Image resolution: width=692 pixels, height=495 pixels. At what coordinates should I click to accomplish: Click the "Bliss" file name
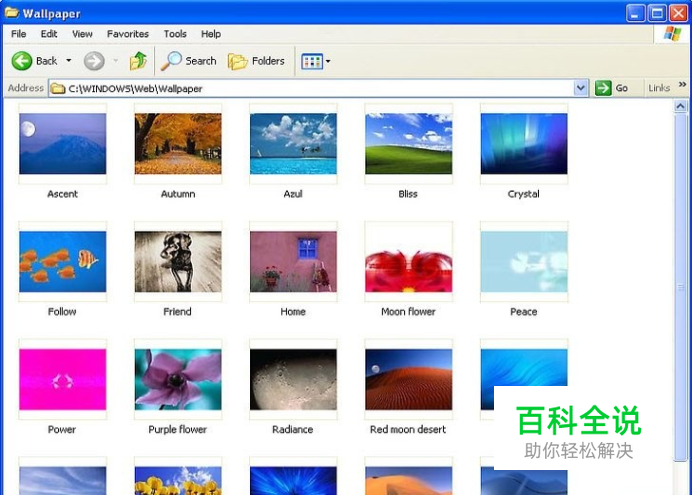tap(408, 194)
